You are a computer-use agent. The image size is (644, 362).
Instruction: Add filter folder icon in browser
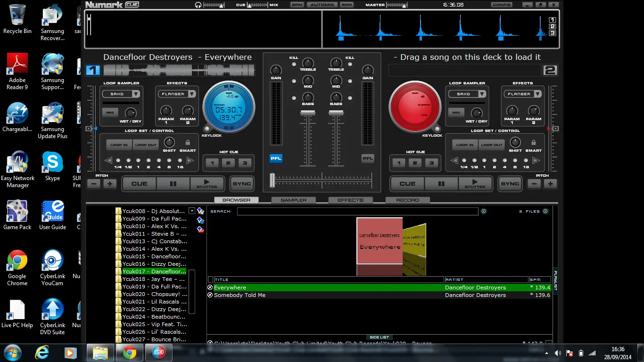tap(200, 220)
